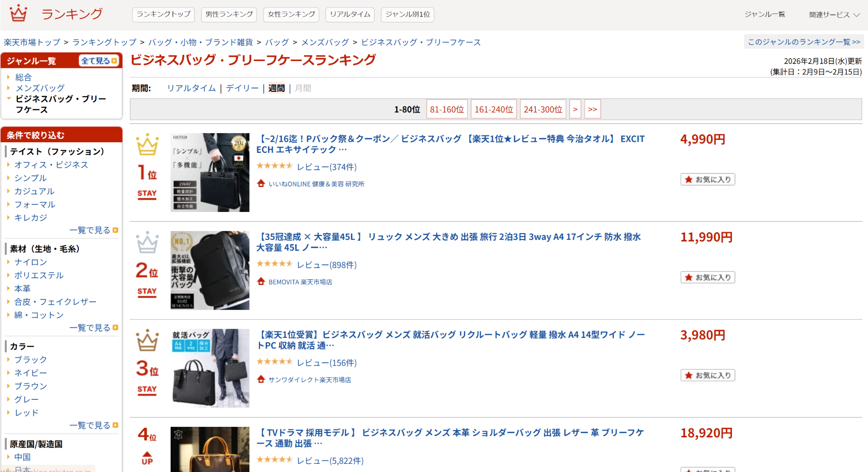Viewport: 868px width, 472px height.
Task: Click star rating of the 就活バッグ item
Action: (x=274, y=362)
